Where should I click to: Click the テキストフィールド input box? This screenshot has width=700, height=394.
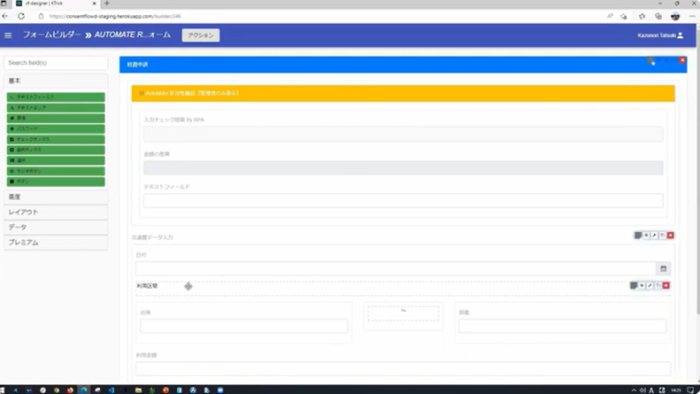click(403, 200)
